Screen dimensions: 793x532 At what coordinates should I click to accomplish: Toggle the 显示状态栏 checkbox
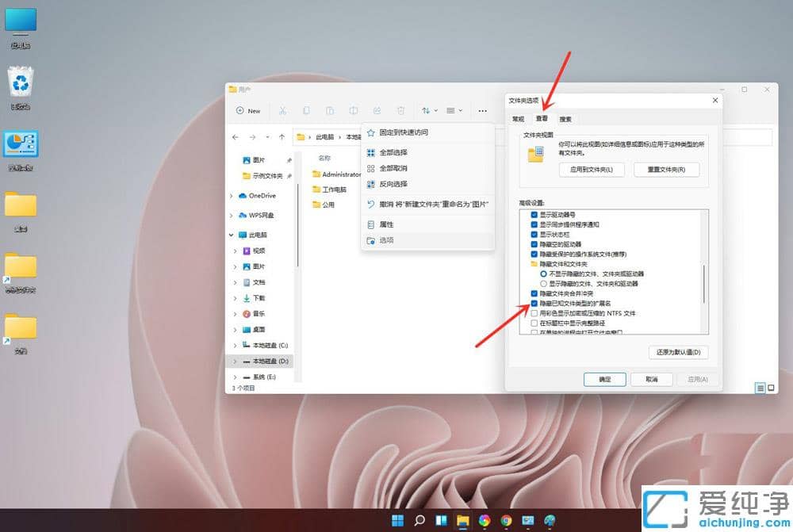click(x=534, y=235)
